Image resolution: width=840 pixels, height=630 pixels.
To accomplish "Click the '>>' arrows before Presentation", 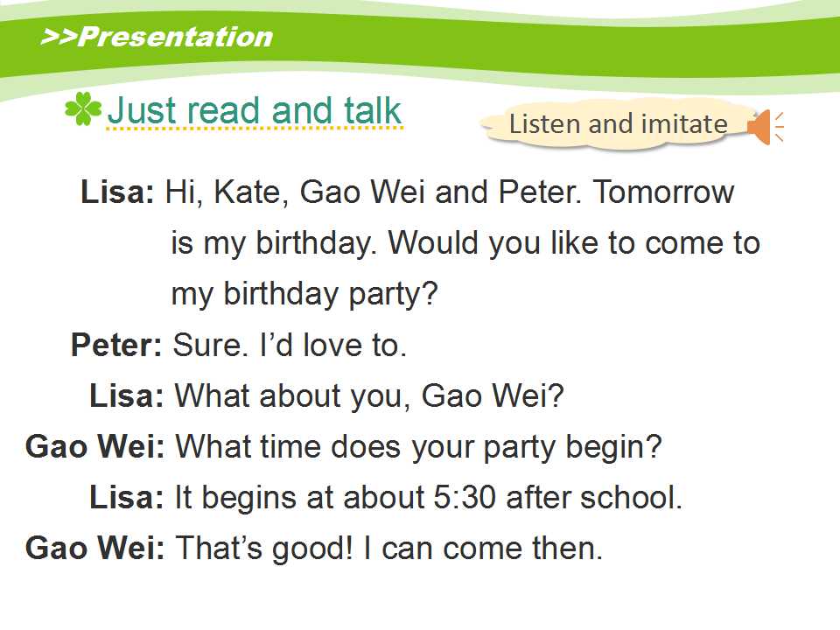I will click(x=59, y=37).
